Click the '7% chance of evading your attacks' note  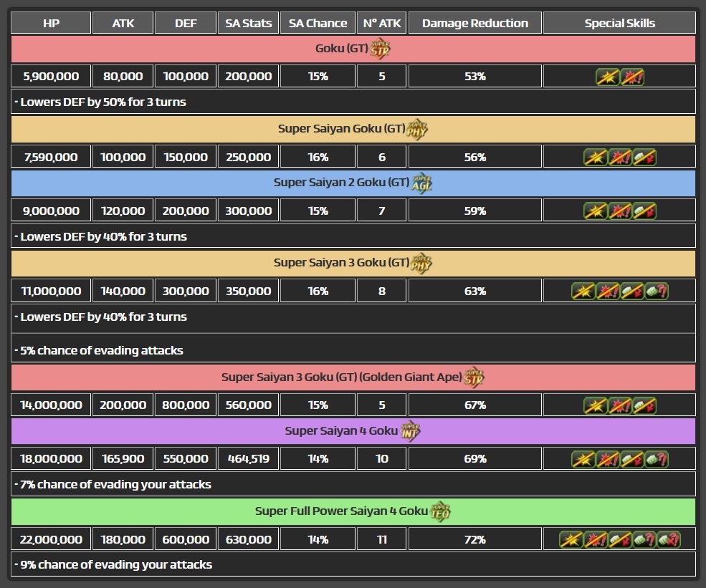[353, 484]
